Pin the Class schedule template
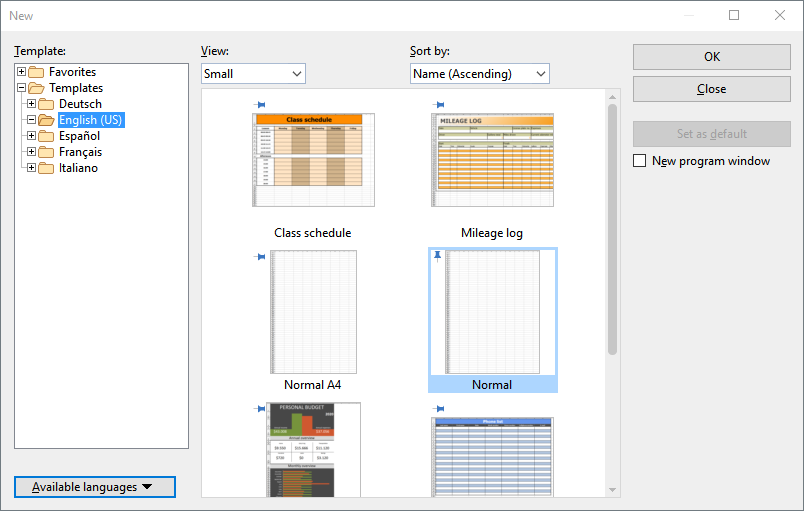 [260, 105]
